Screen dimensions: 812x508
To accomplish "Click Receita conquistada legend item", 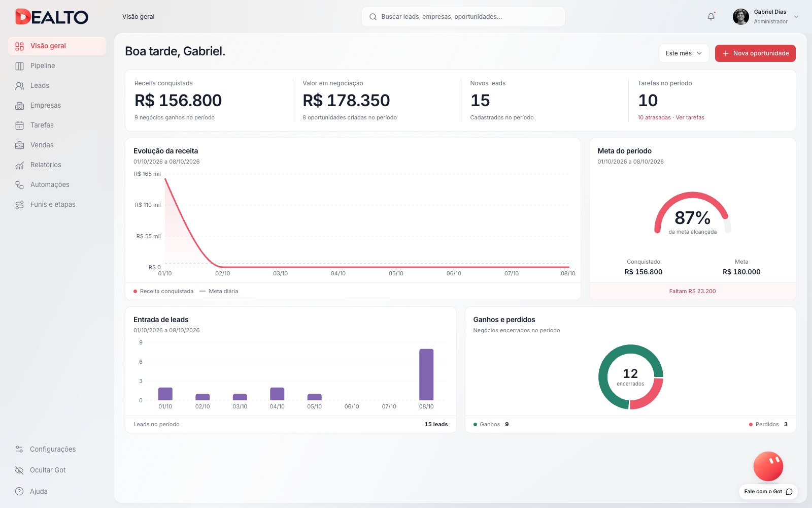I will pyautogui.click(x=163, y=292).
